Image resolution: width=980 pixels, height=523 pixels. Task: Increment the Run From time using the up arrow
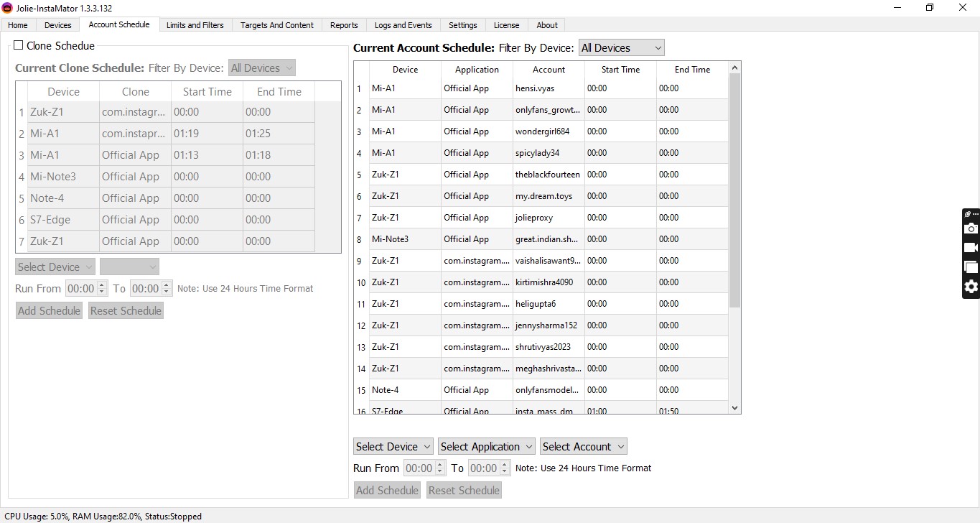pos(102,284)
